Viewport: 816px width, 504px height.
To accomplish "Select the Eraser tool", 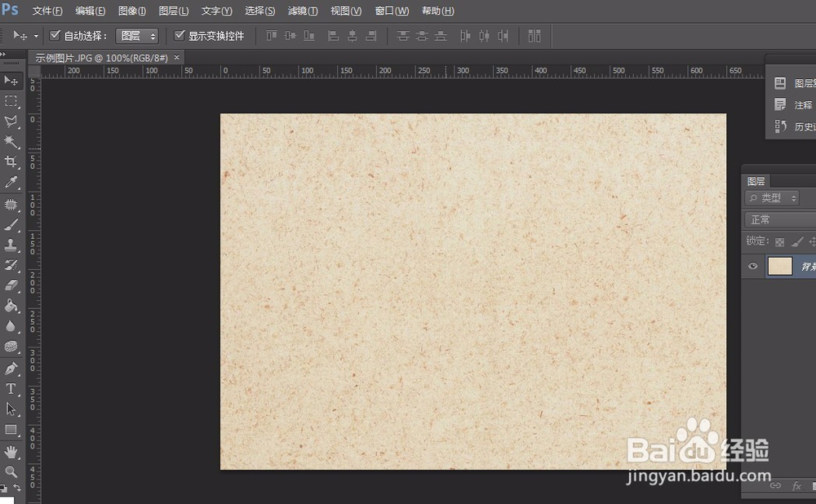I will coord(11,285).
